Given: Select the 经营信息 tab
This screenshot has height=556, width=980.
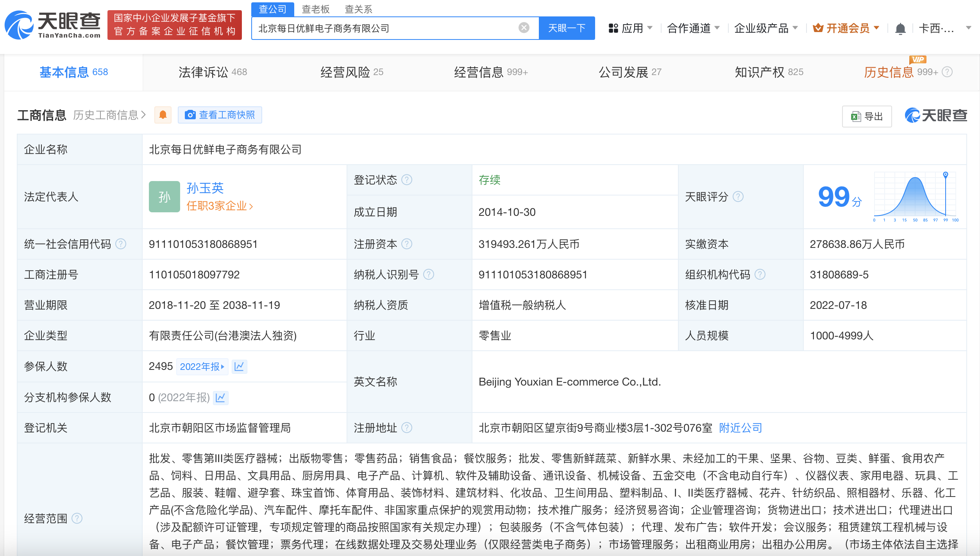Looking at the screenshot, I should [491, 72].
